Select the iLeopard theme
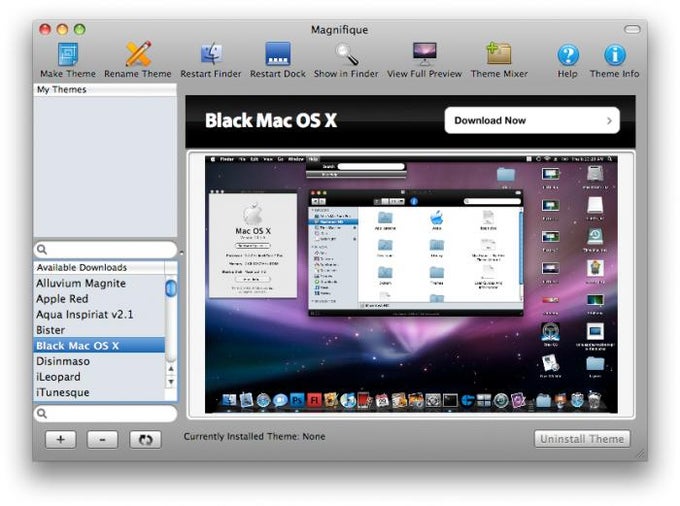 pos(99,377)
